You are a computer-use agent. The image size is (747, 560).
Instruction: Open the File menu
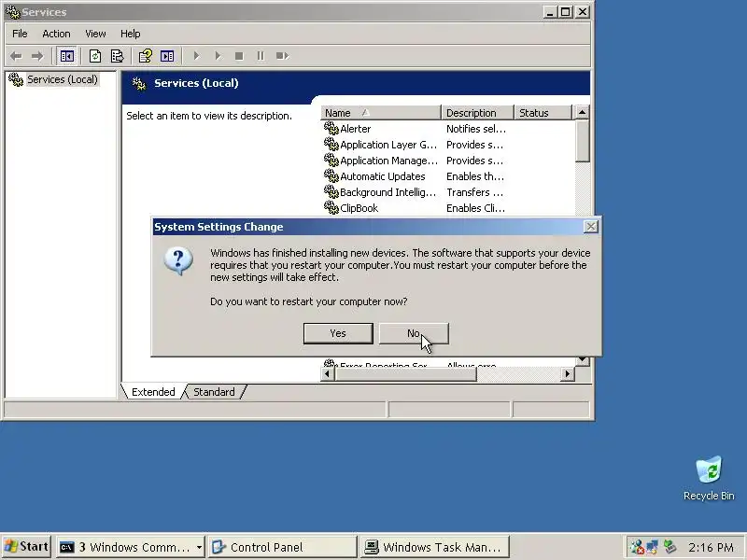[20, 34]
